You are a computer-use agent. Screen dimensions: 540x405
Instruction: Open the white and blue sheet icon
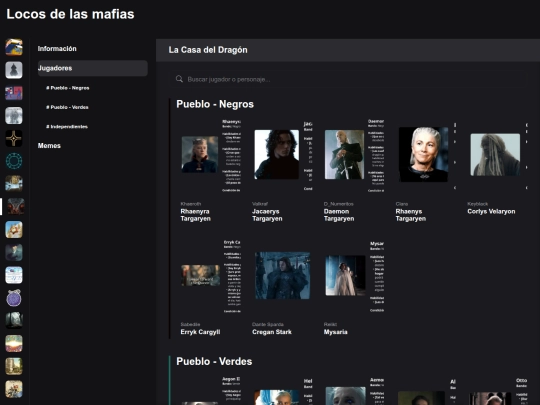14,275
